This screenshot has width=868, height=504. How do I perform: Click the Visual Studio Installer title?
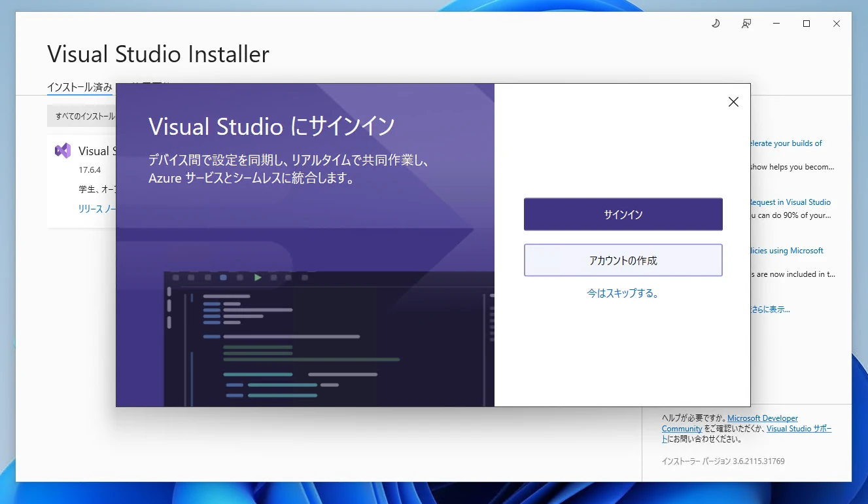tap(158, 54)
